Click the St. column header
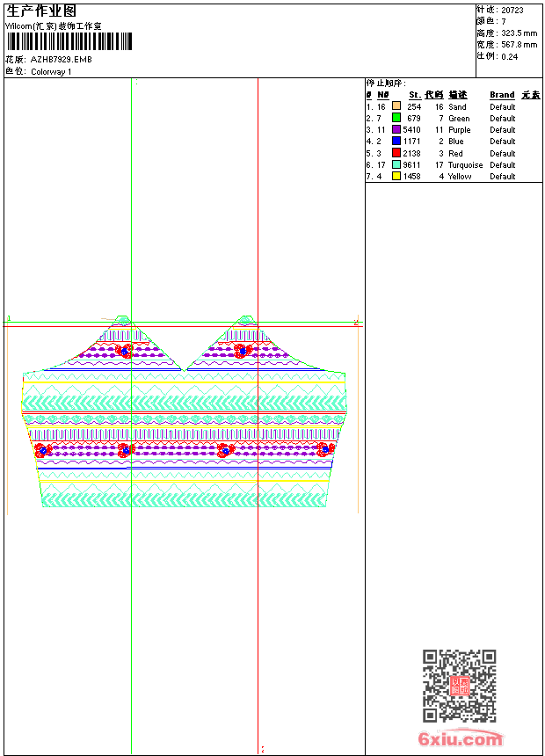Image resolution: width=545 pixels, height=756 pixels. coord(415,95)
